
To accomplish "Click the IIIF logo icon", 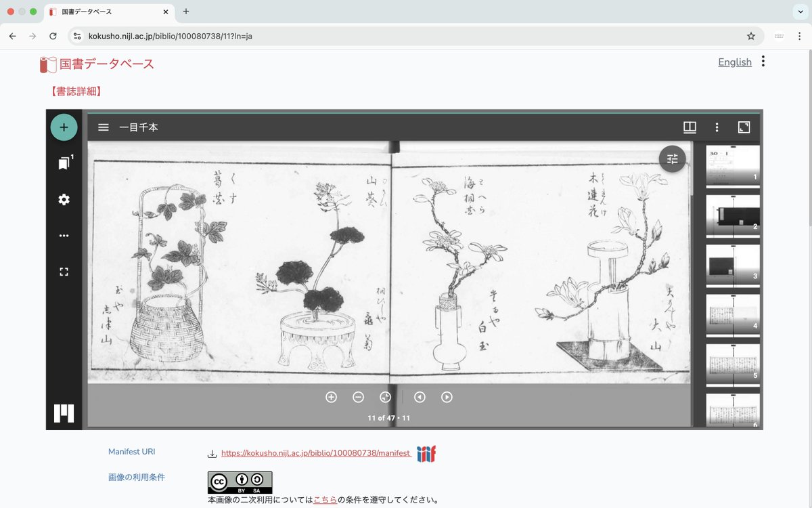I will (426, 454).
